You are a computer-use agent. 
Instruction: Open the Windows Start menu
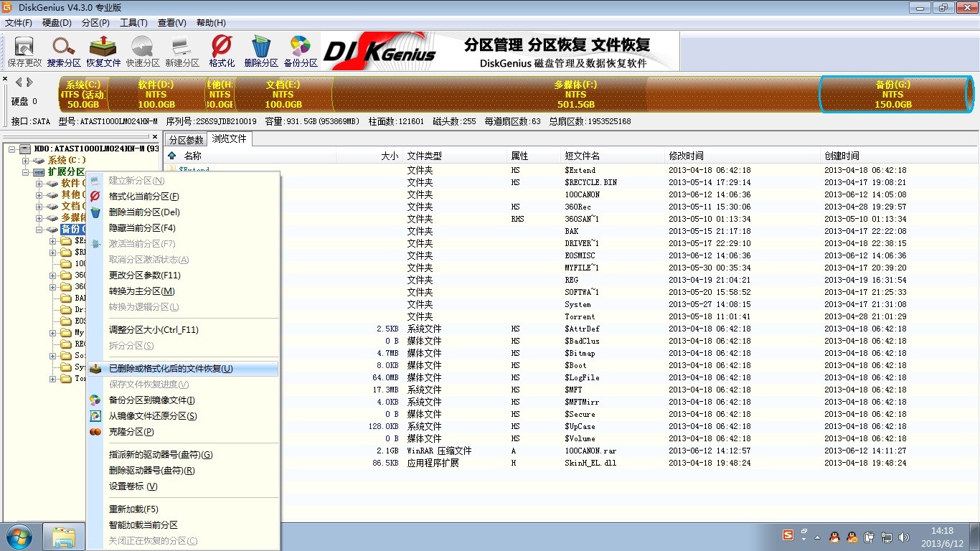(19, 537)
